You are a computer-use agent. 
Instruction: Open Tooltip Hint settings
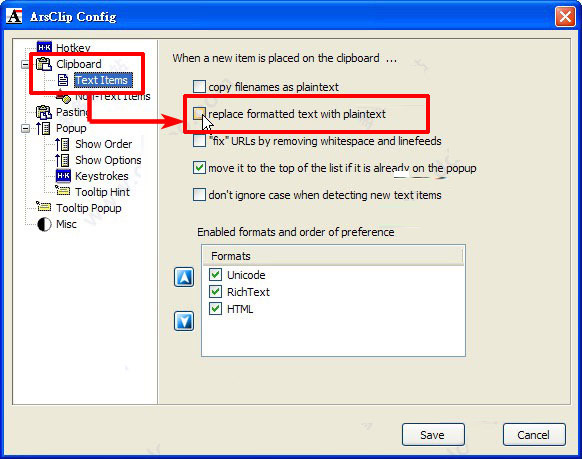pyautogui.click(x=102, y=192)
